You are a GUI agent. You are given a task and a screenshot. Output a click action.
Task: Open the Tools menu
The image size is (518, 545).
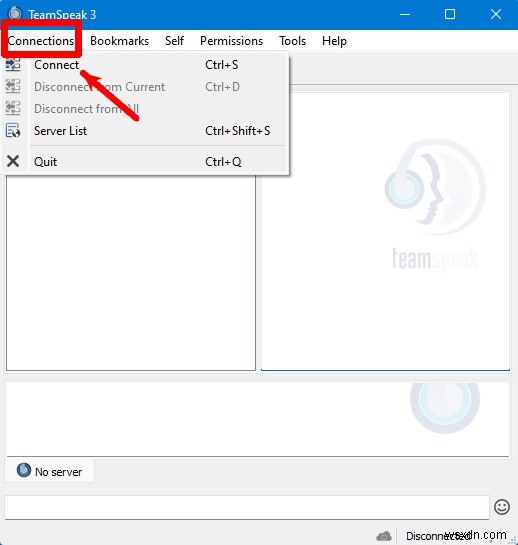click(292, 41)
